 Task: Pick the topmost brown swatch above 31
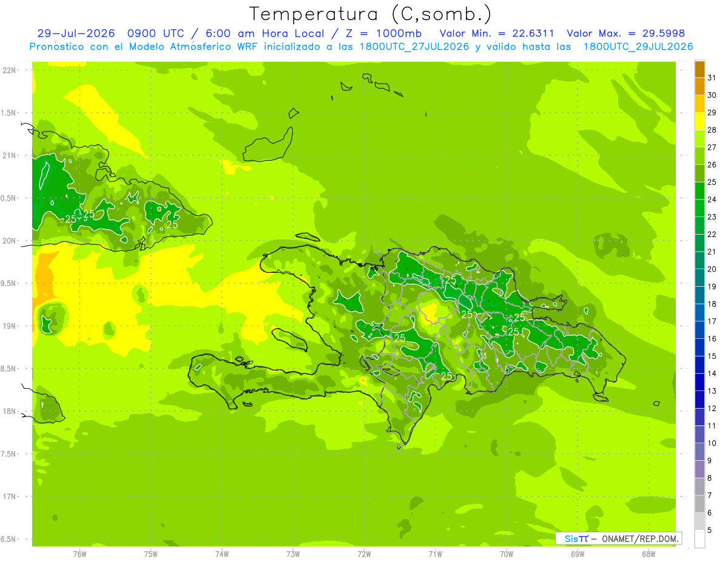[699, 69]
